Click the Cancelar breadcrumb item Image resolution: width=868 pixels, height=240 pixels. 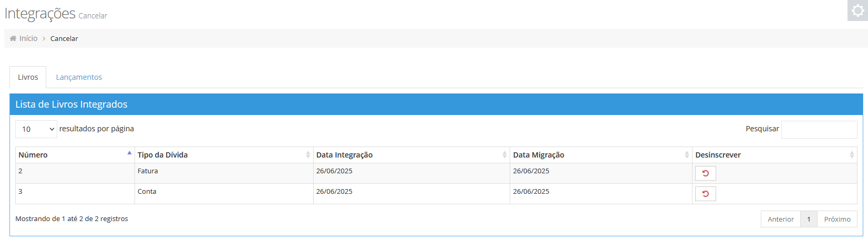point(64,38)
